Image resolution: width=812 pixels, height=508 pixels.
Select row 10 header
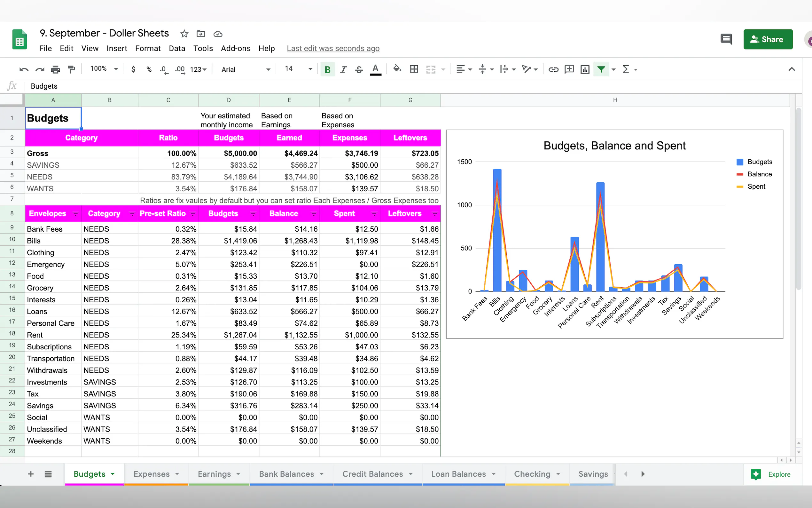(x=12, y=239)
